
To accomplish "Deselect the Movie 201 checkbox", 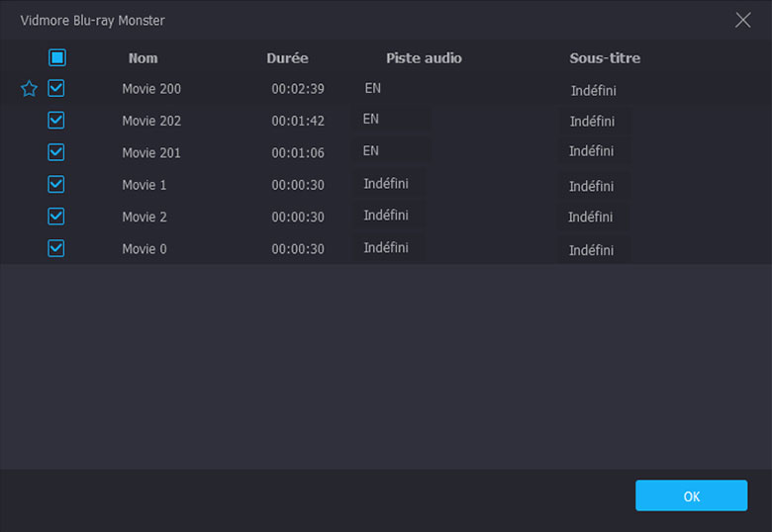I will [56, 152].
